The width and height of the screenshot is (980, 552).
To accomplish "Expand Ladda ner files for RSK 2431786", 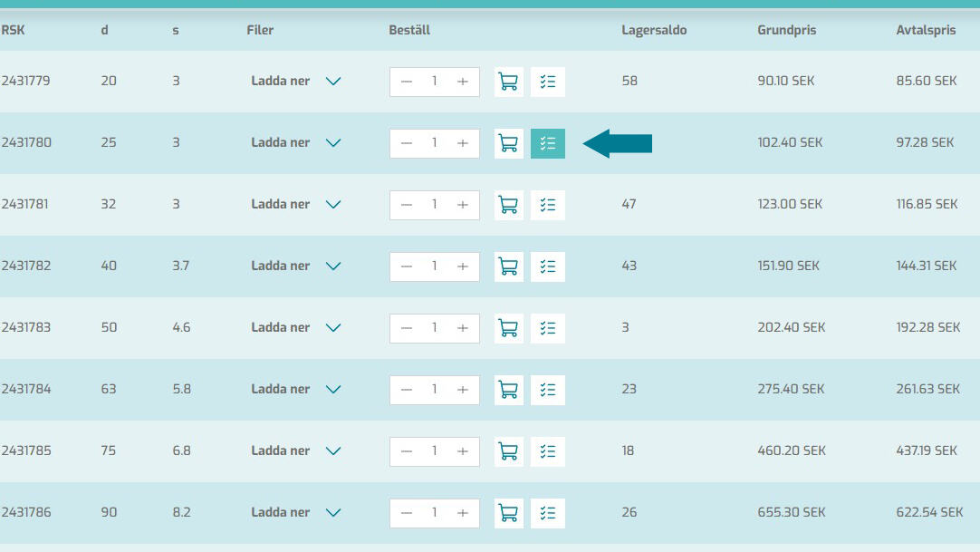I will click(x=333, y=513).
